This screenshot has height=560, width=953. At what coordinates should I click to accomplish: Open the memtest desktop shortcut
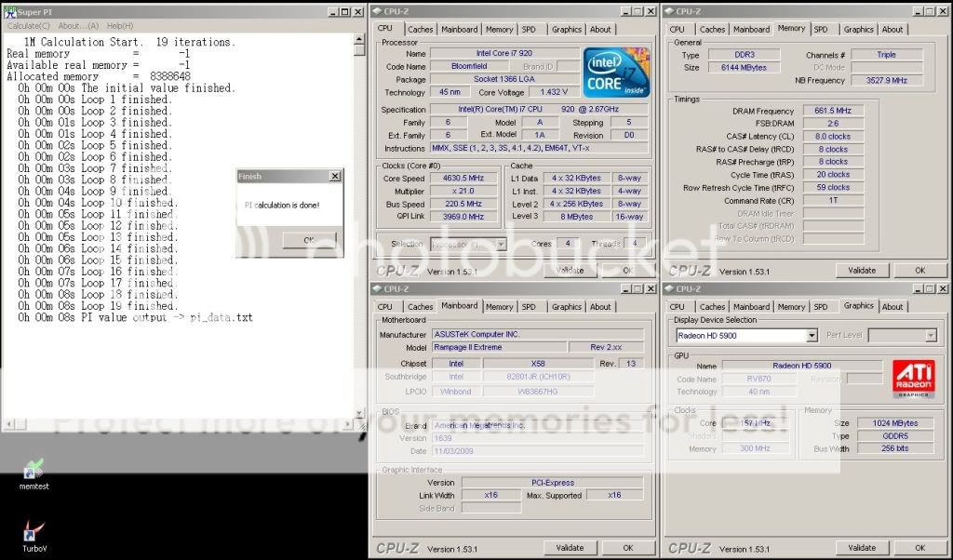[x=34, y=473]
